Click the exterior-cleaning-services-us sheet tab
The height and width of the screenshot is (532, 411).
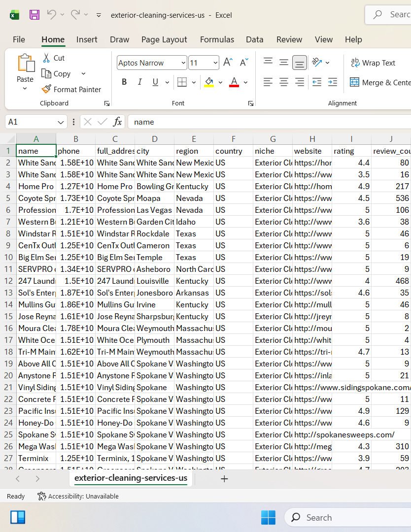point(131,478)
